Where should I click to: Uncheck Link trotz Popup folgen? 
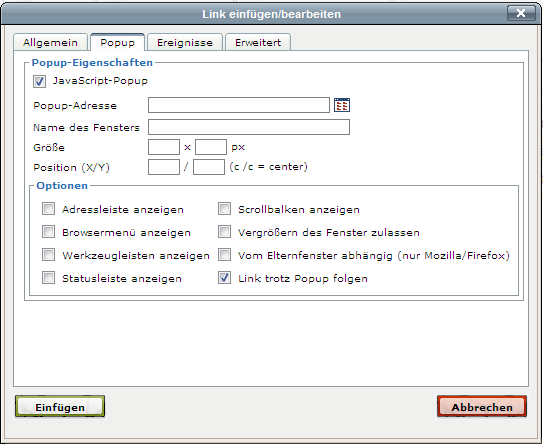(x=224, y=278)
